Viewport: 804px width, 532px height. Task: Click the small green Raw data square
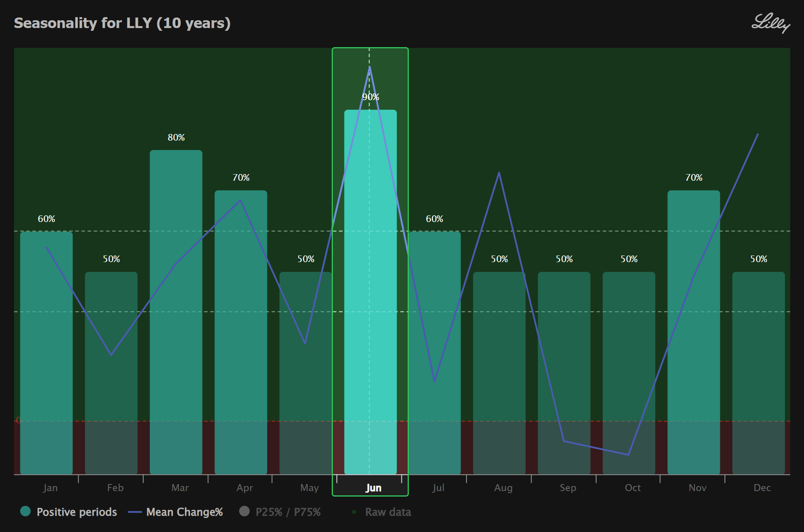(x=354, y=512)
